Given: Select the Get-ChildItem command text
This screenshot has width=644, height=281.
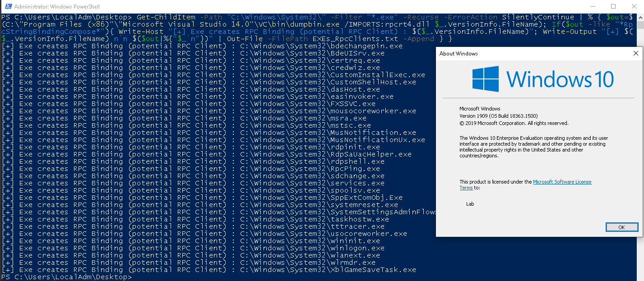Looking at the screenshot, I should pyautogui.click(x=166, y=17).
